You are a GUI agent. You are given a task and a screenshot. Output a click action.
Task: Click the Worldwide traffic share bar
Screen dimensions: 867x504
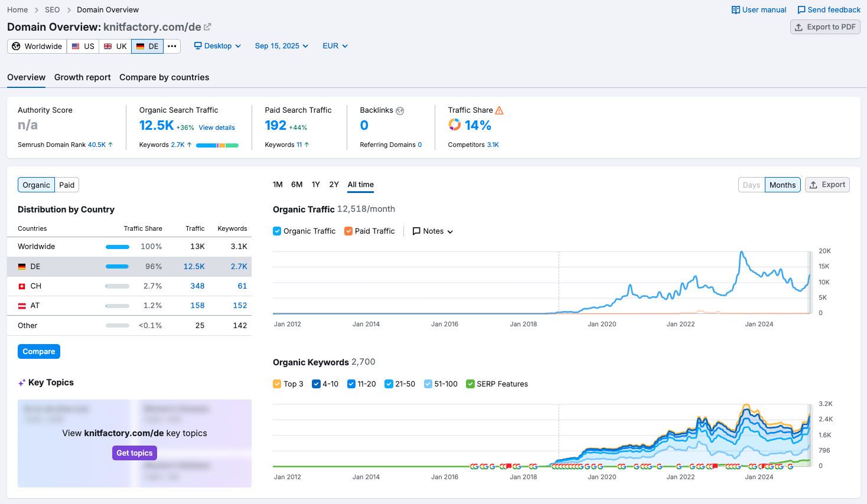pyautogui.click(x=118, y=247)
